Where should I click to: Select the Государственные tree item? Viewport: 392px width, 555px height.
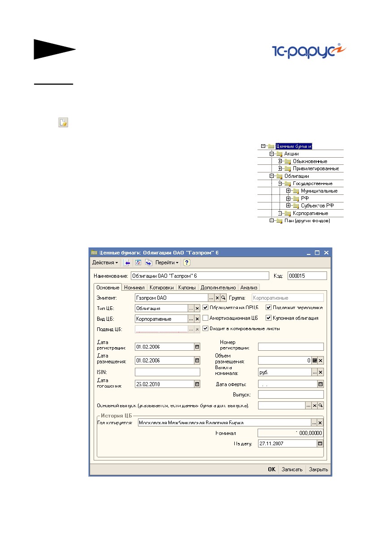[x=312, y=183]
